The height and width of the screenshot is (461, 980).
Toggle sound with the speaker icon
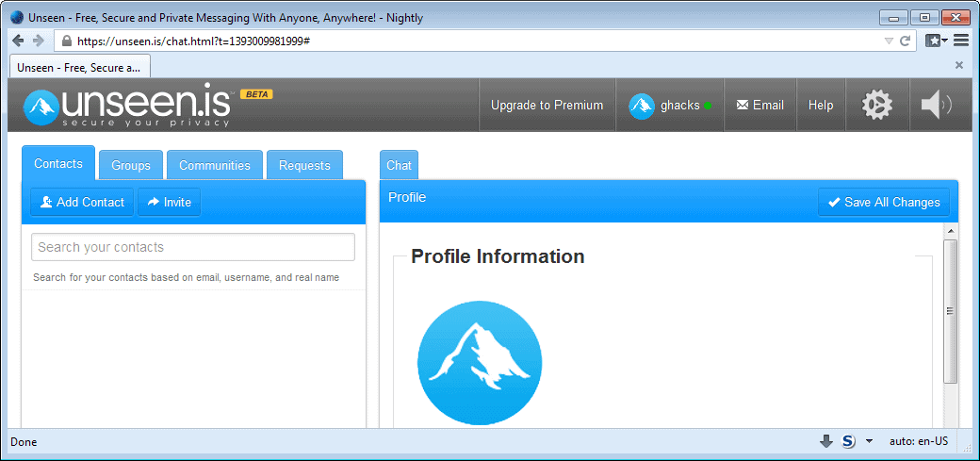click(x=937, y=105)
